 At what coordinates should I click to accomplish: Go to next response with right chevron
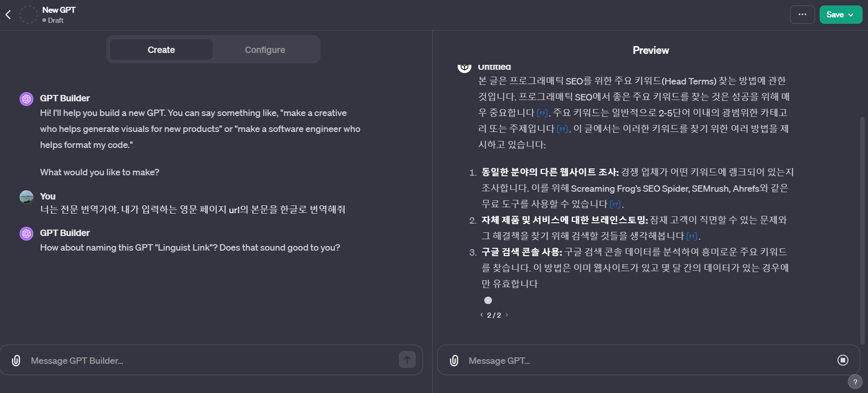(507, 314)
